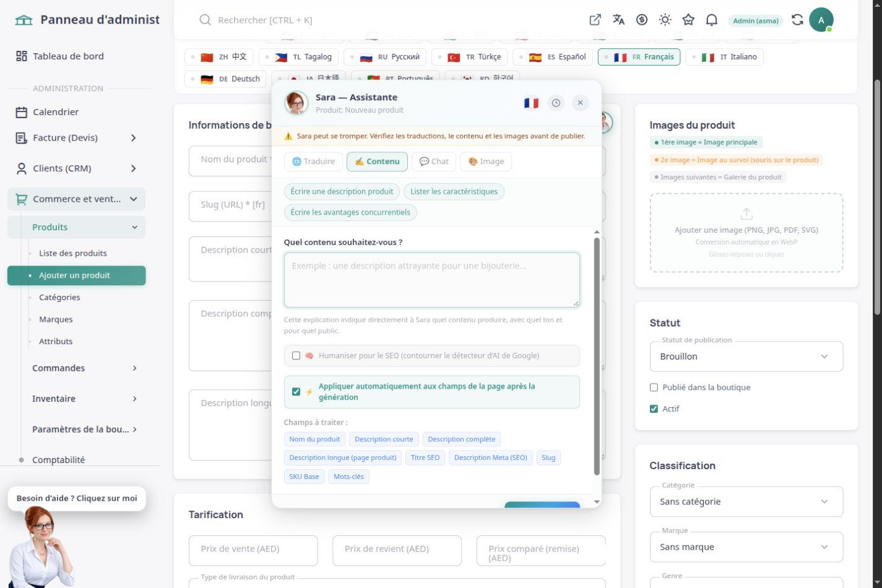882x588 pixels.
Task: Open the language translation icon in header
Action: coord(618,20)
